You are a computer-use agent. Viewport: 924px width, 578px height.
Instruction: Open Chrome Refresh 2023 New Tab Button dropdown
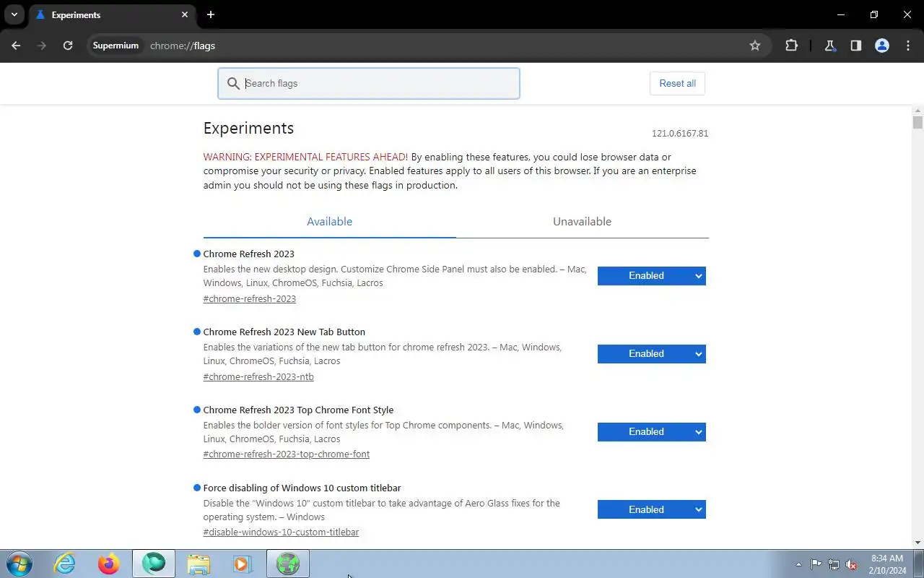pyautogui.click(x=651, y=353)
